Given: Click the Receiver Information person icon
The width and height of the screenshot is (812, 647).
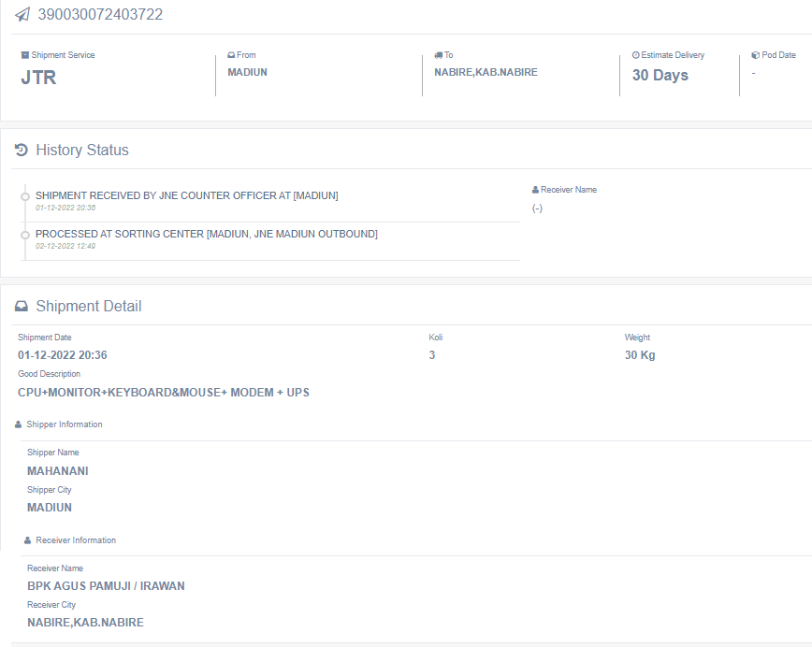Looking at the screenshot, I should pyautogui.click(x=27, y=540).
